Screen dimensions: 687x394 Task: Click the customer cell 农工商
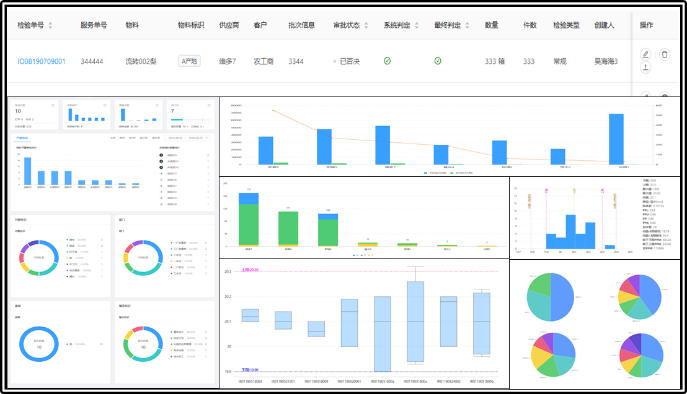tap(263, 61)
